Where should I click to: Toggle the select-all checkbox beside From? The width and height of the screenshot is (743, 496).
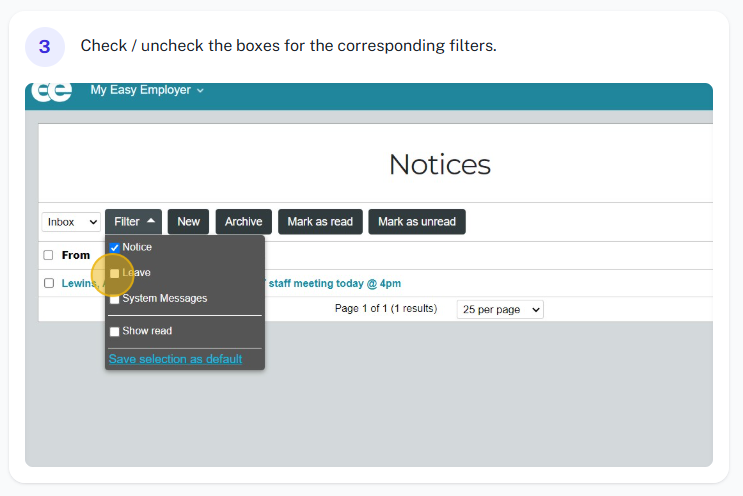tap(48, 255)
